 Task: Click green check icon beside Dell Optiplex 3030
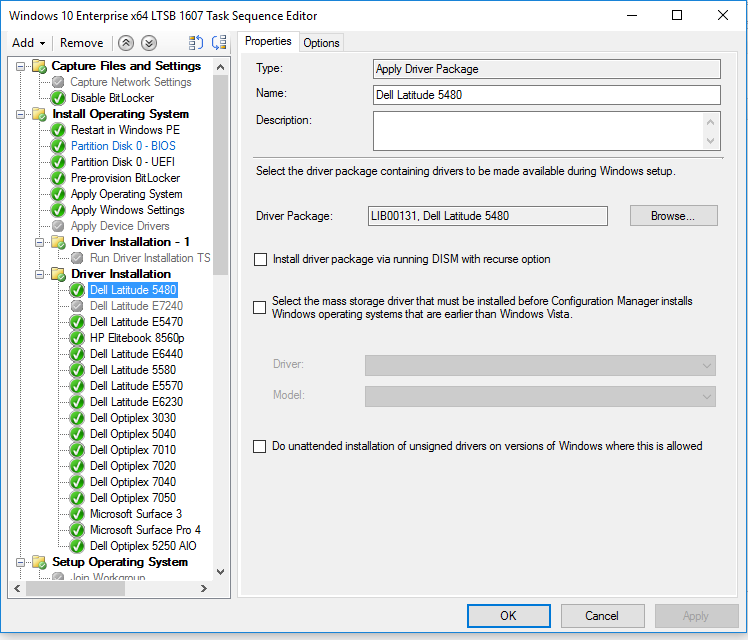coord(77,418)
